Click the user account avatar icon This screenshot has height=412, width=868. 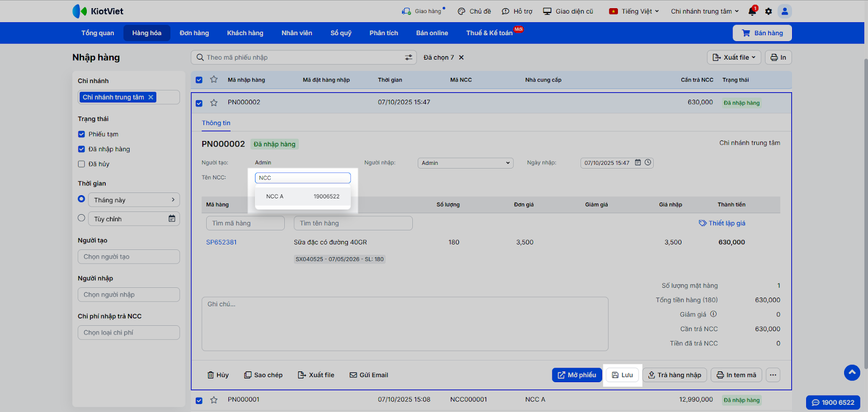(784, 11)
